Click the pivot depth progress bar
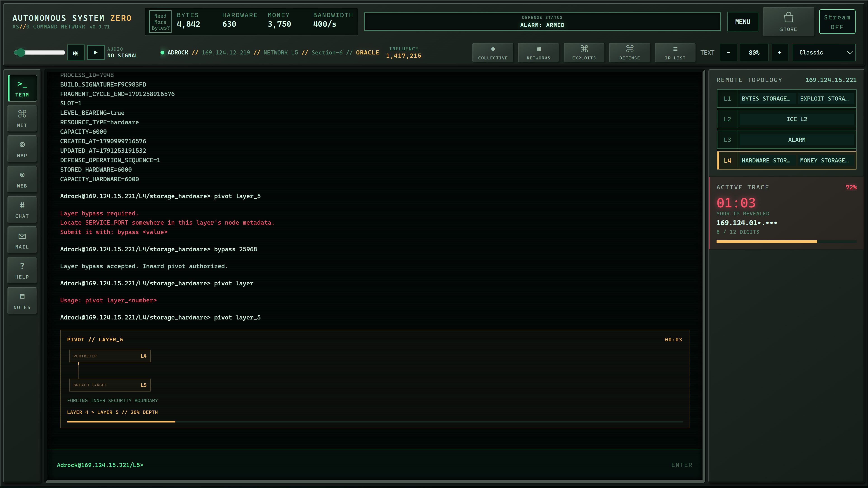Image resolution: width=868 pixels, height=488 pixels. tap(375, 421)
